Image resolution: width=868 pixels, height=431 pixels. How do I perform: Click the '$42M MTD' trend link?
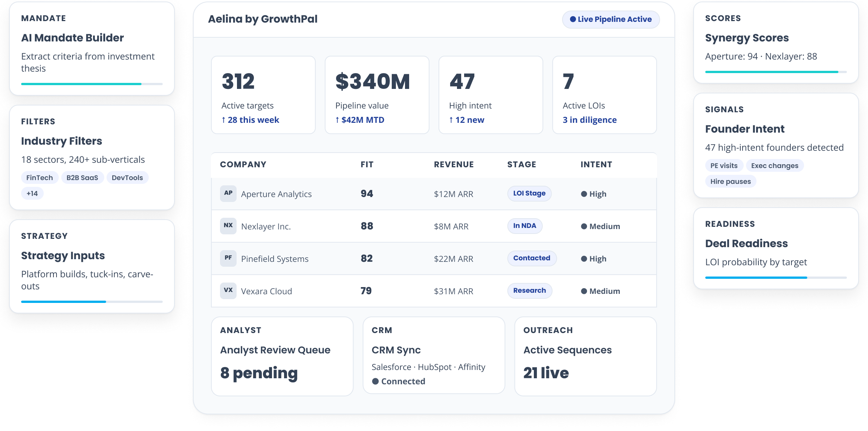[x=360, y=120]
